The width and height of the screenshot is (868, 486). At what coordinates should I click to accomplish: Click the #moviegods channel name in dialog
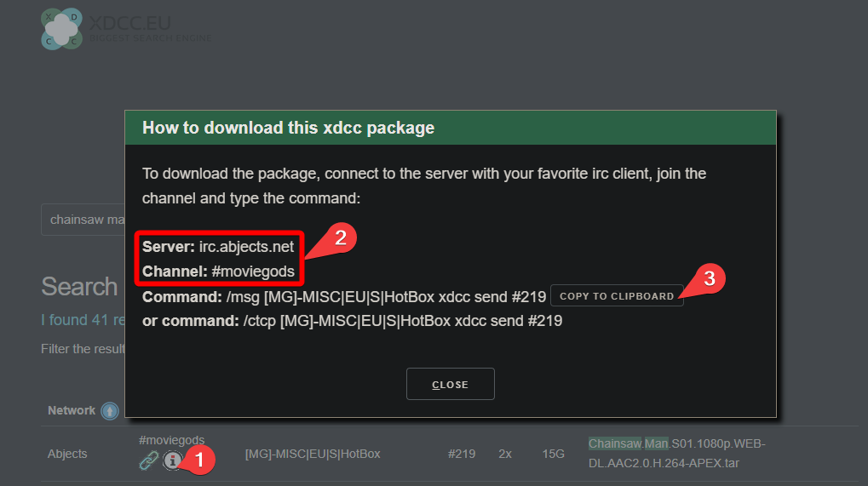click(251, 272)
